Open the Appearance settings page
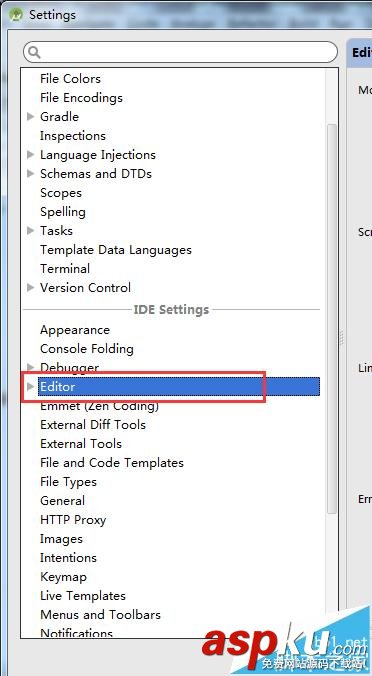Image resolution: width=372 pixels, height=676 pixels. 75,330
